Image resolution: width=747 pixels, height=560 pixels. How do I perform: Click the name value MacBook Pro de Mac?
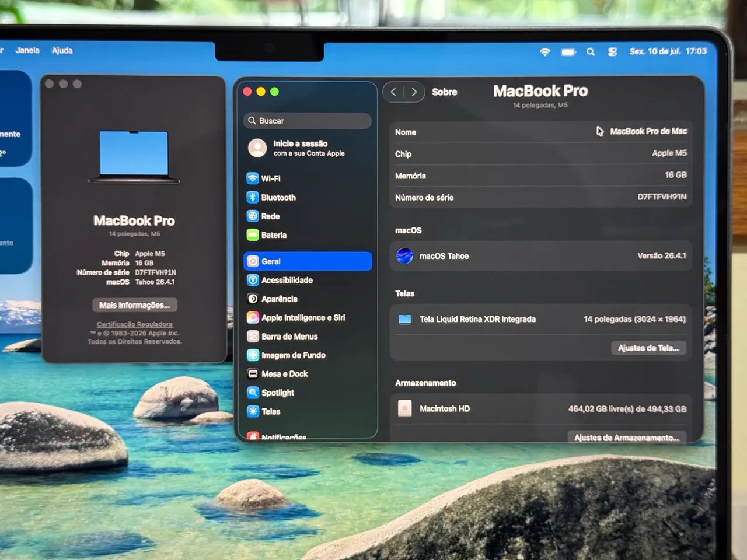pos(648,131)
